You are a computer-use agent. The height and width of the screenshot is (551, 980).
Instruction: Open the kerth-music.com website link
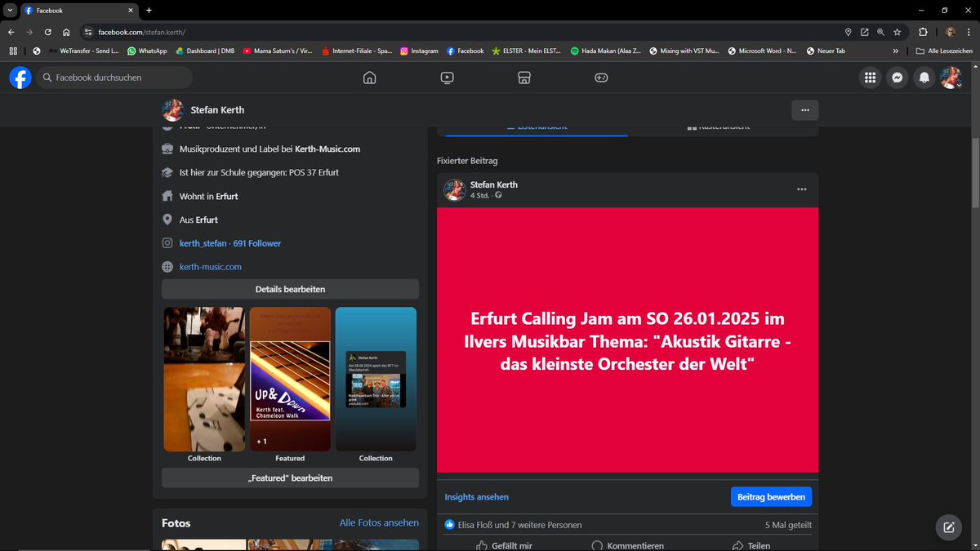tap(211, 267)
